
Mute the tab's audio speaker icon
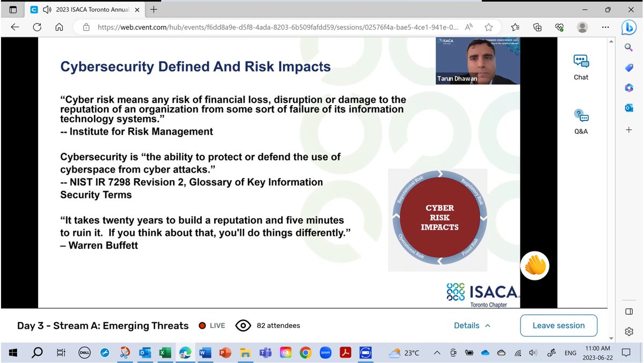(47, 9)
